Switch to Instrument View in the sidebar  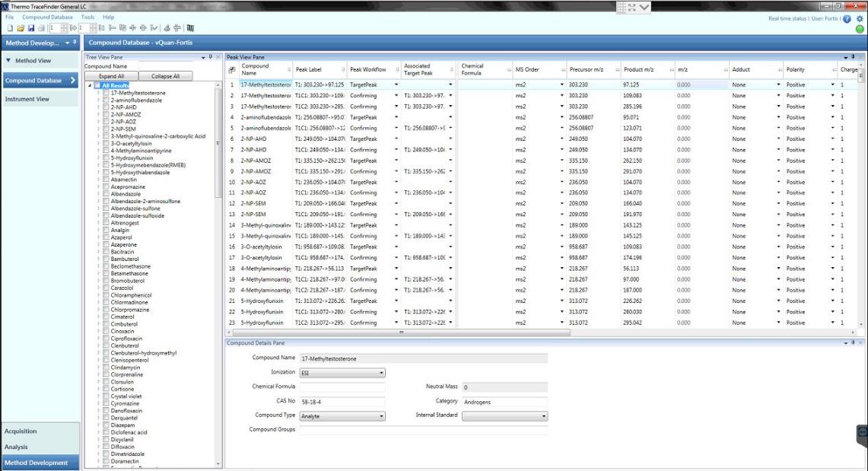pyautogui.click(x=40, y=99)
